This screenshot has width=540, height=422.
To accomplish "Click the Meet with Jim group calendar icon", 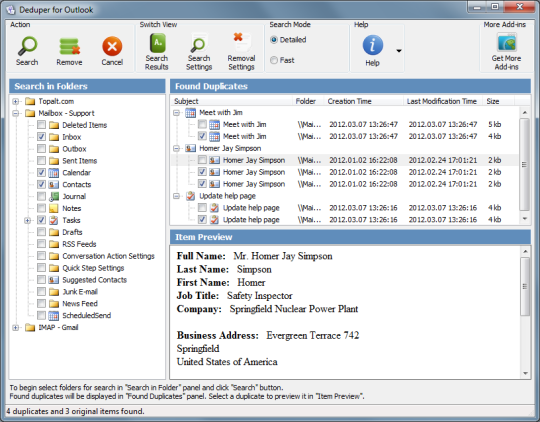I will pyautogui.click(x=190, y=113).
